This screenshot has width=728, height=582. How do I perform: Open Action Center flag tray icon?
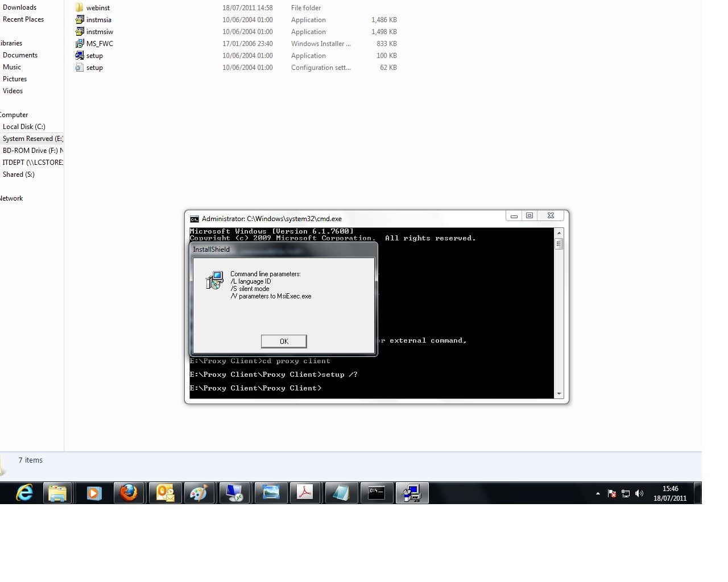(x=612, y=493)
